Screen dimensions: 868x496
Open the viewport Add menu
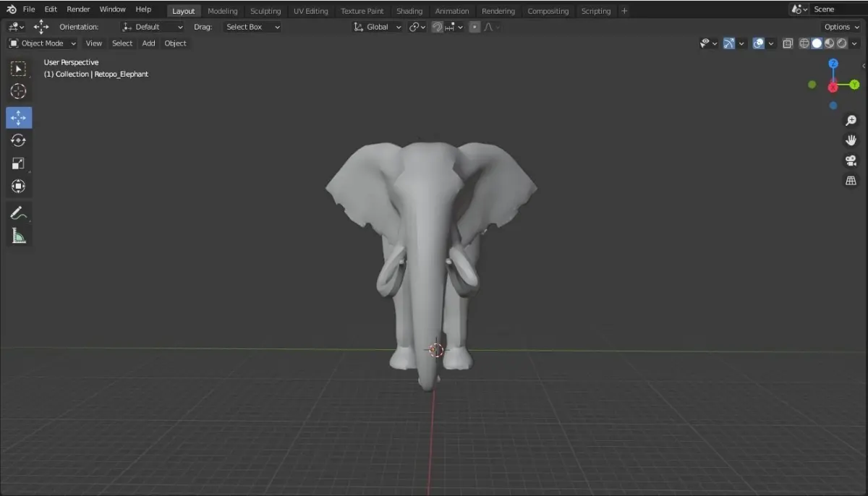pos(148,43)
